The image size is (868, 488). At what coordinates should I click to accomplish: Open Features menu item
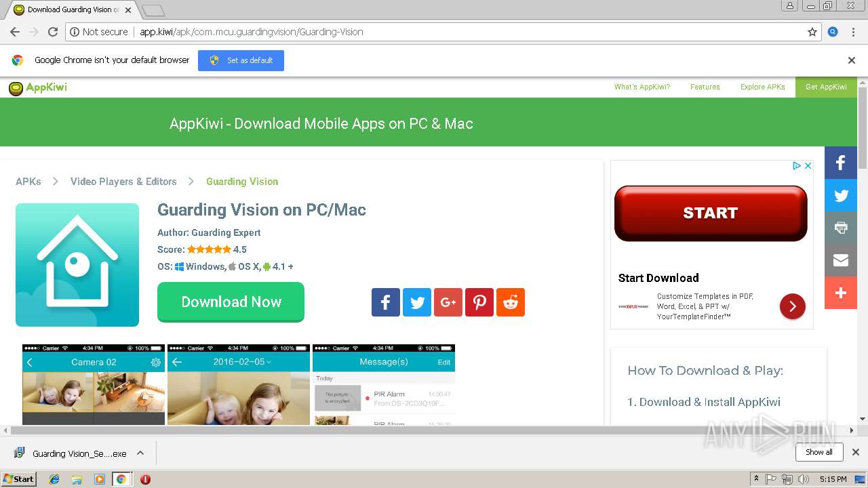coord(705,87)
